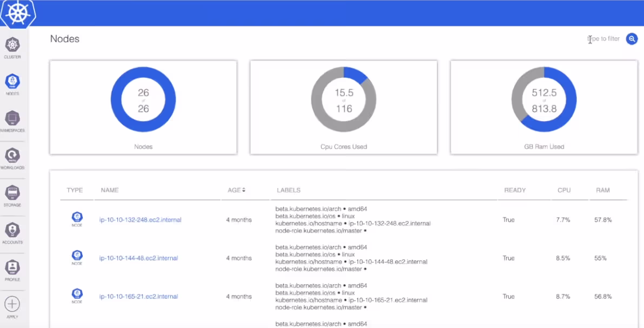Screen dimensions: 644x328
Task: Open node ip-10-10-165-21.ec2.internal link
Action: click(x=138, y=297)
